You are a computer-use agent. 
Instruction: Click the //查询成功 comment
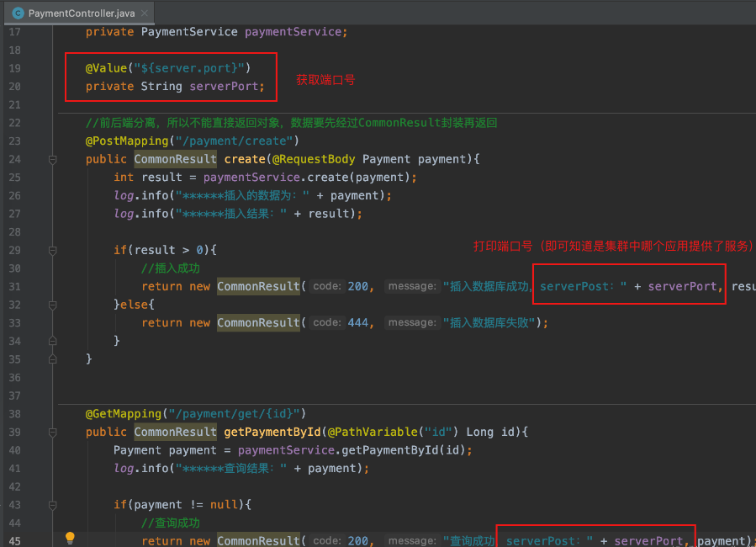[171, 523]
